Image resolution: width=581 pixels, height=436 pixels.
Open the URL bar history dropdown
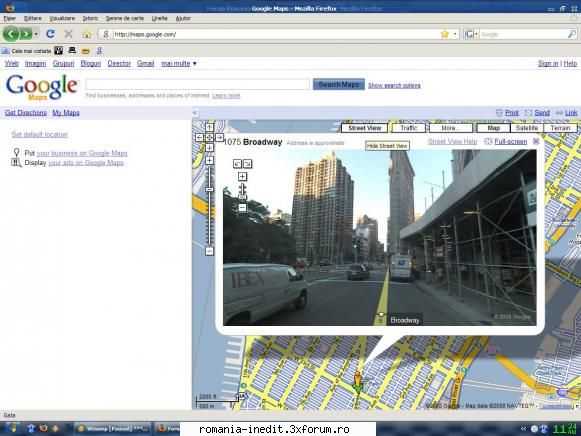coord(455,34)
